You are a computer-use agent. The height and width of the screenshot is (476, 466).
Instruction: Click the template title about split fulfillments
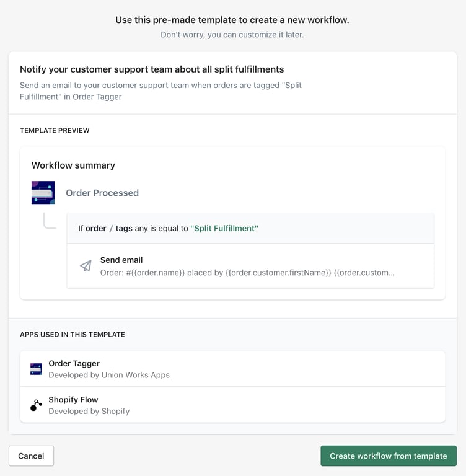coord(152,69)
